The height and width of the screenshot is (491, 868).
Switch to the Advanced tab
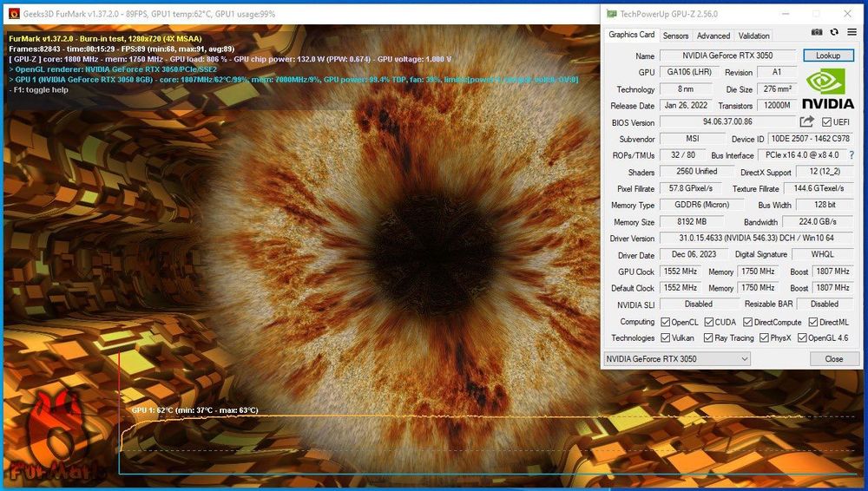[713, 36]
